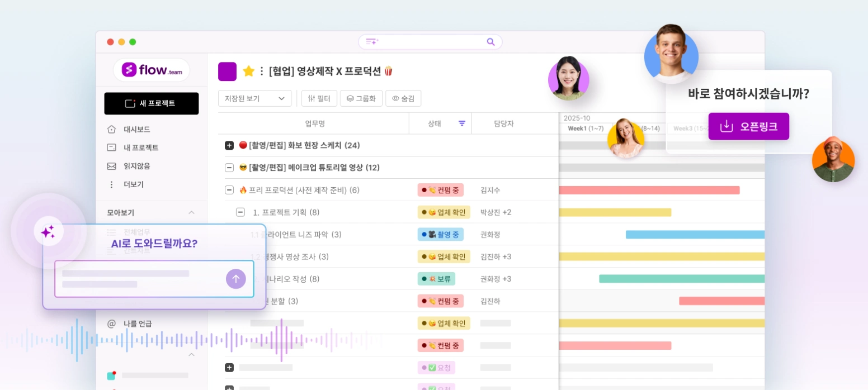Open the project three-dot options menu
Image resolution: width=868 pixels, height=390 pixels.
(x=261, y=72)
